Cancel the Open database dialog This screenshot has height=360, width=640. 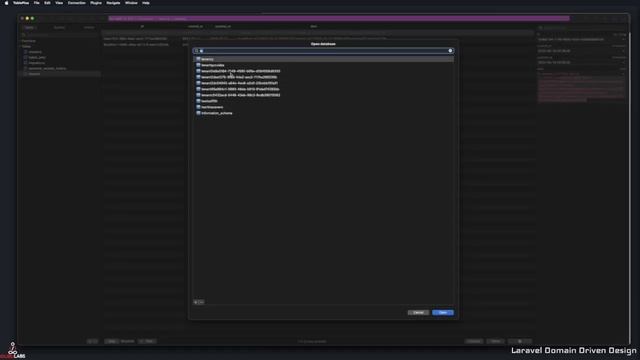[418, 313]
